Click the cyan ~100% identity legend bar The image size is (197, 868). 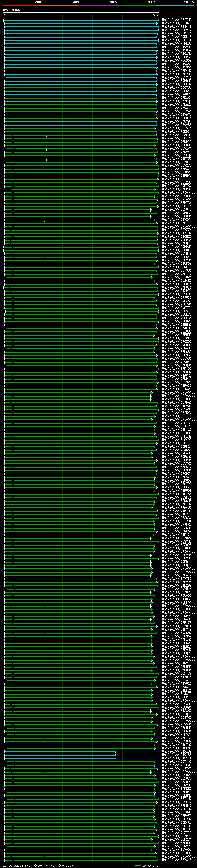coord(175,6)
